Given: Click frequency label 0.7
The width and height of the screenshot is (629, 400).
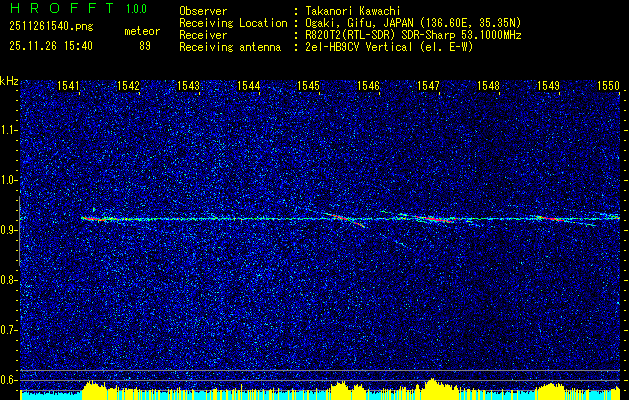Looking at the screenshot, I should 8,330.
